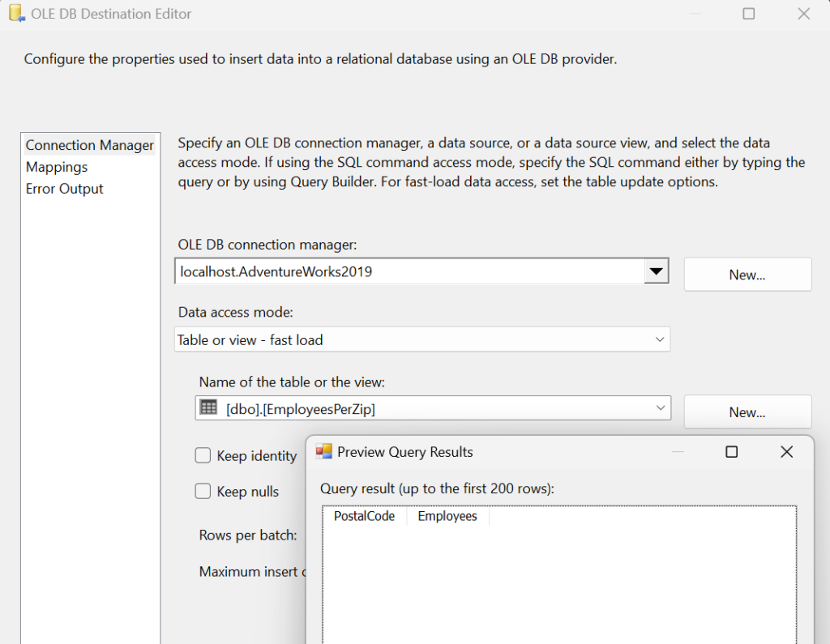This screenshot has width=830, height=644.
Task: Click the Employees column header
Action: click(447, 516)
